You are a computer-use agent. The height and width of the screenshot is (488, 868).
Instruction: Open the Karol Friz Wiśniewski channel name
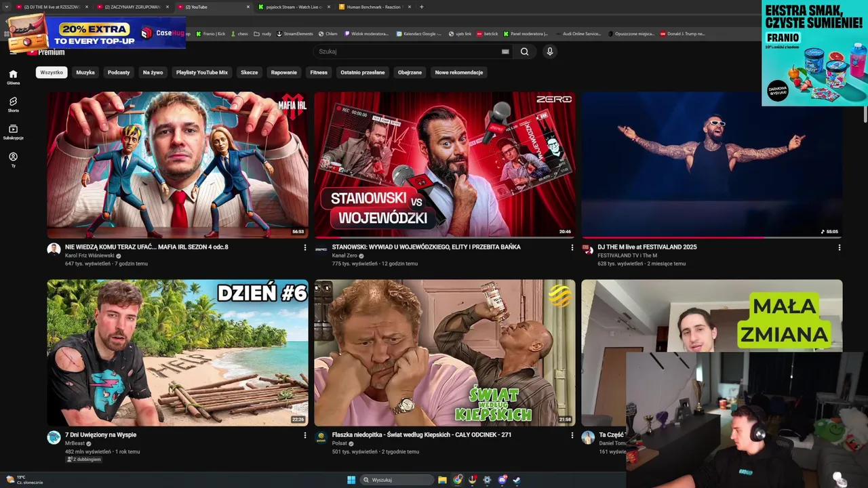tap(90, 256)
